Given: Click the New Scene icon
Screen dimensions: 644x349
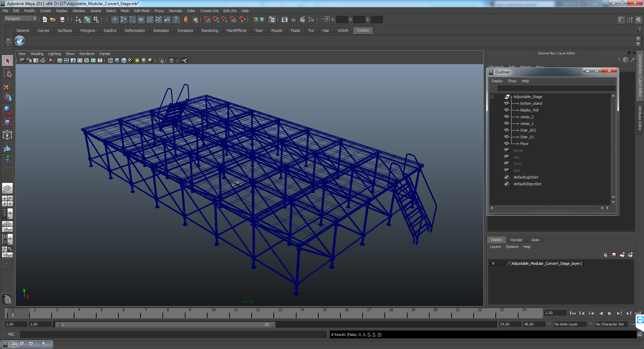Looking at the screenshot, I should pos(45,19).
